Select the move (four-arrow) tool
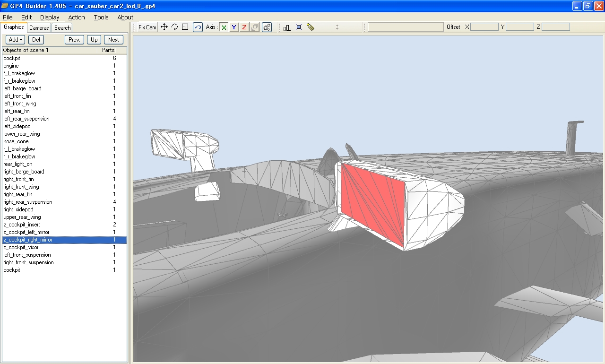Viewport: 605px width, 364px height. 164,27
